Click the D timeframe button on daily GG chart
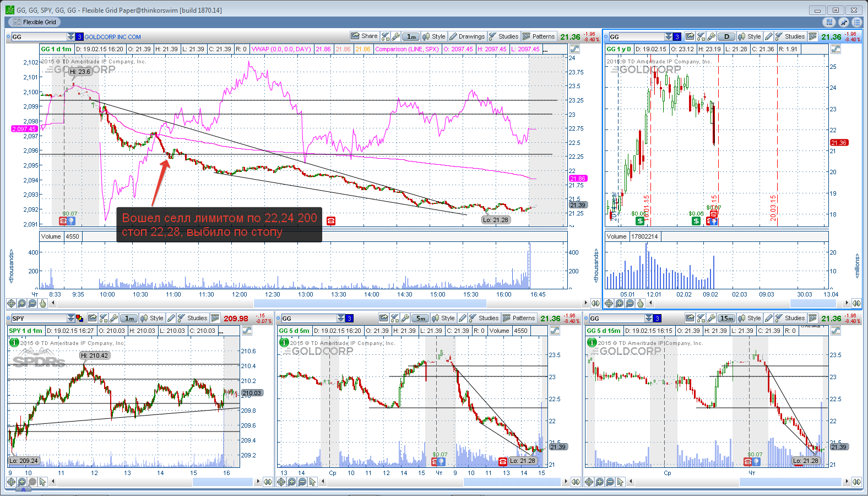The height and width of the screenshot is (496, 868). (x=726, y=37)
